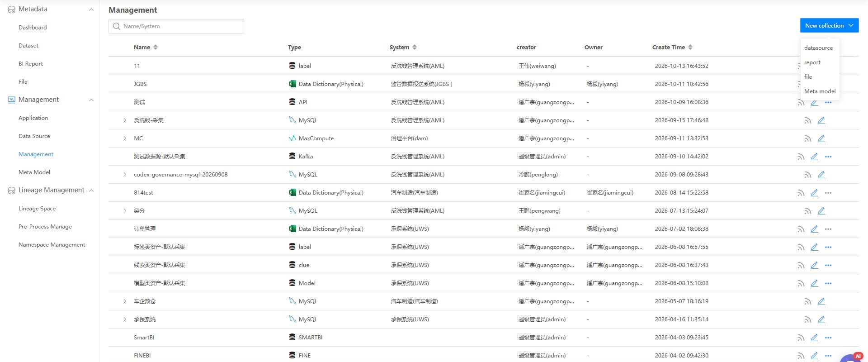Collapse the Lineage Management sidebar section
This screenshot has height=362, width=868.
pyautogui.click(x=91, y=191)
